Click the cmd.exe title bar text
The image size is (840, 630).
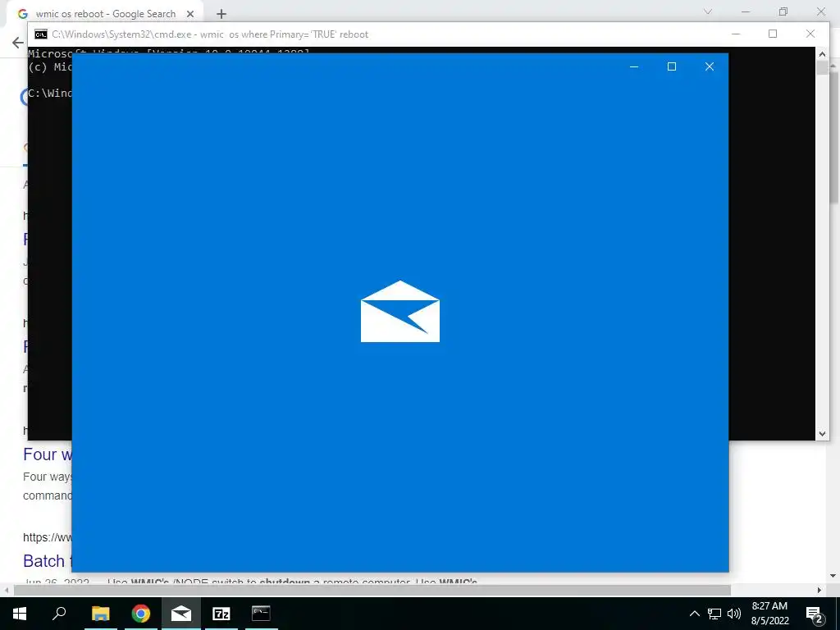pos(210,34)
